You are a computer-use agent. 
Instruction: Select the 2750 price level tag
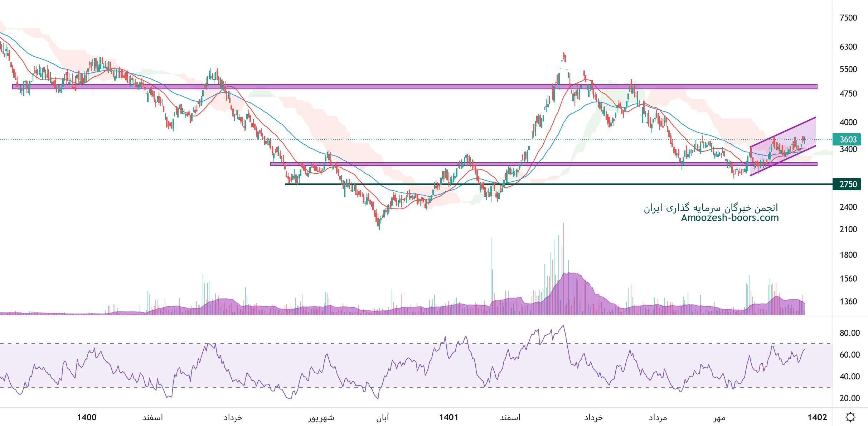[847, 184]
